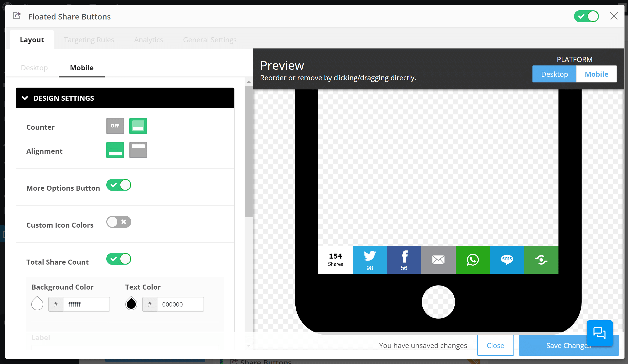Click the SMS share button icon
628x364 pixels.
(507, 260)
